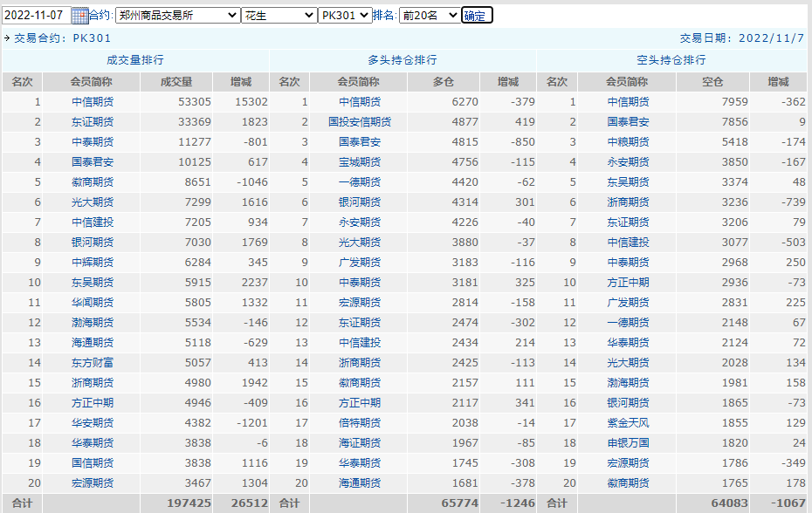Click the 确定 confirm button
Viewport: 812px width, 513px height.
(x=477, y=16)
